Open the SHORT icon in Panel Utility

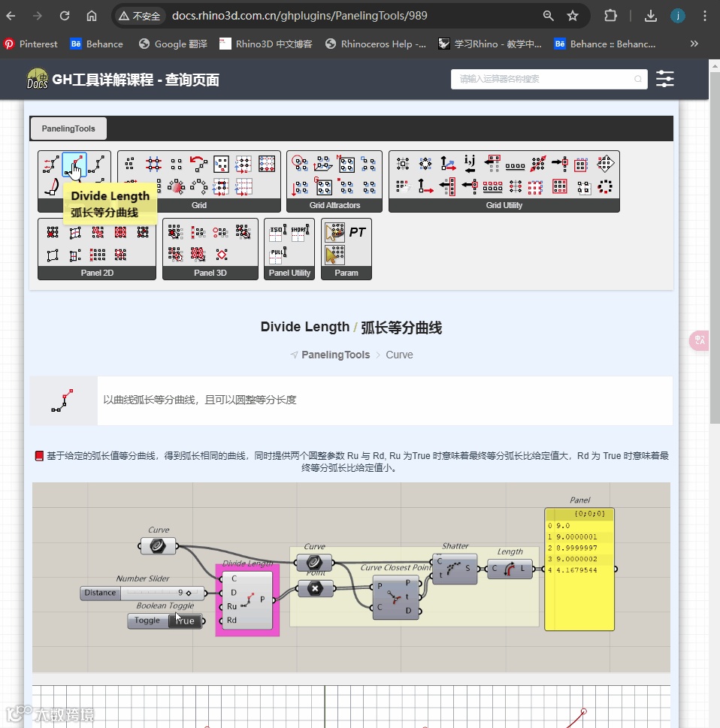[300, 233]
